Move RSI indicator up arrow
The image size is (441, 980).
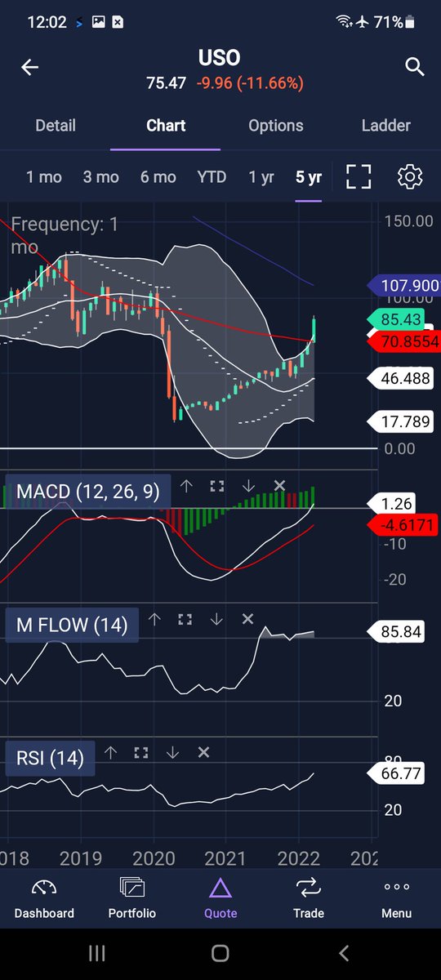(x=111, y=753)
